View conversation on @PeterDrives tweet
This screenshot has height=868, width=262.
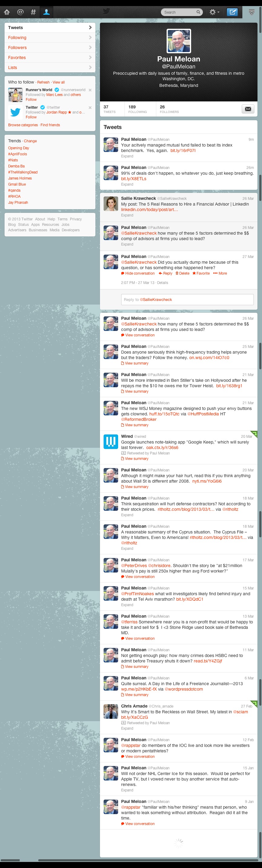138,577
